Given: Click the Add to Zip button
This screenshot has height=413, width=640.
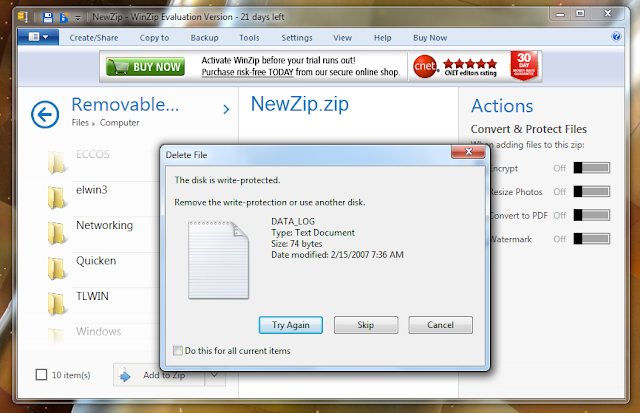Looking at the screenshot, I should pos(159,375).
